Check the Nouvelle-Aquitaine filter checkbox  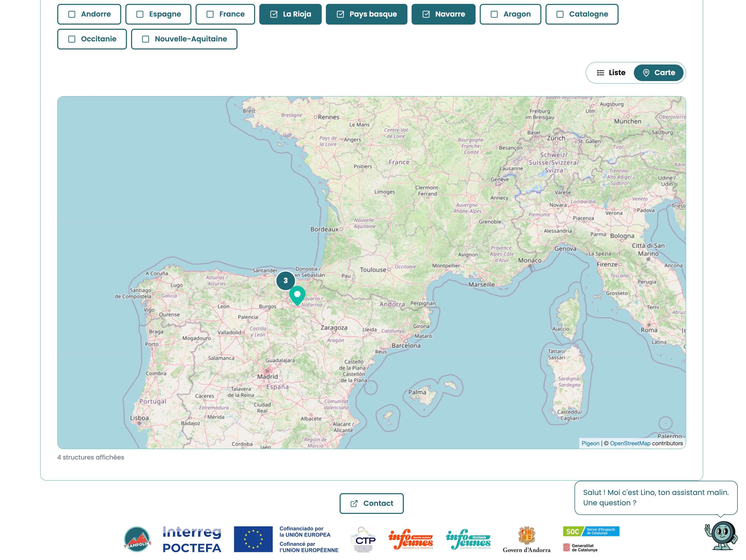184,39
